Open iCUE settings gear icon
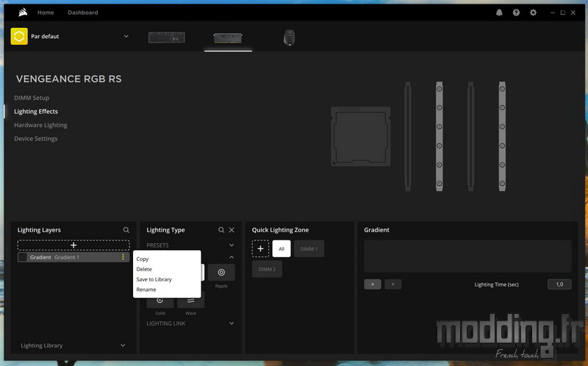Viewport: 588px width, 366px height. pyautogui.click(x=533, y=12)
